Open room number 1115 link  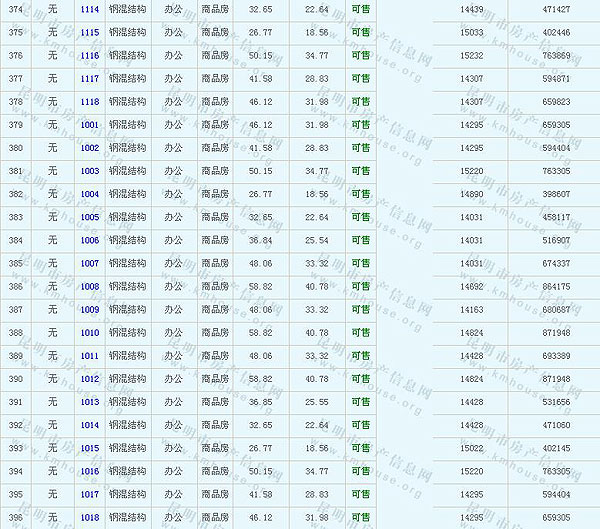pyautogui.click(x=90, y=32)
